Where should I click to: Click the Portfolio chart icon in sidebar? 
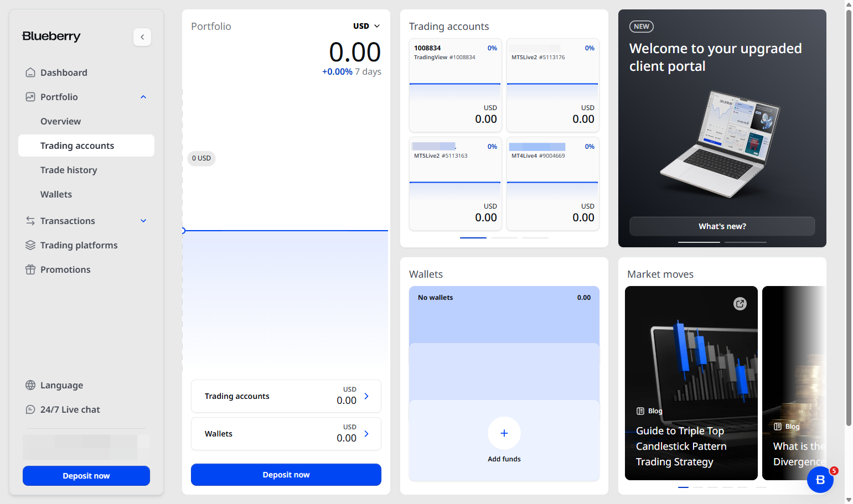[30, 97]
